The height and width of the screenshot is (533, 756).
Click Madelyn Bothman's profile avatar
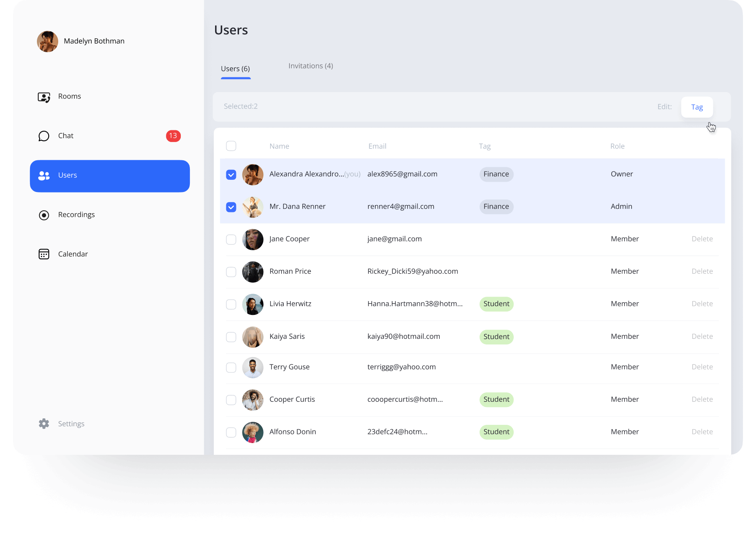tap(47, 41)
